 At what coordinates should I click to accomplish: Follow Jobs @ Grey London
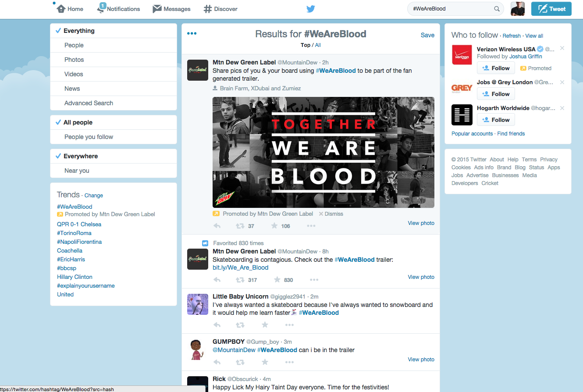coord(496,94)
